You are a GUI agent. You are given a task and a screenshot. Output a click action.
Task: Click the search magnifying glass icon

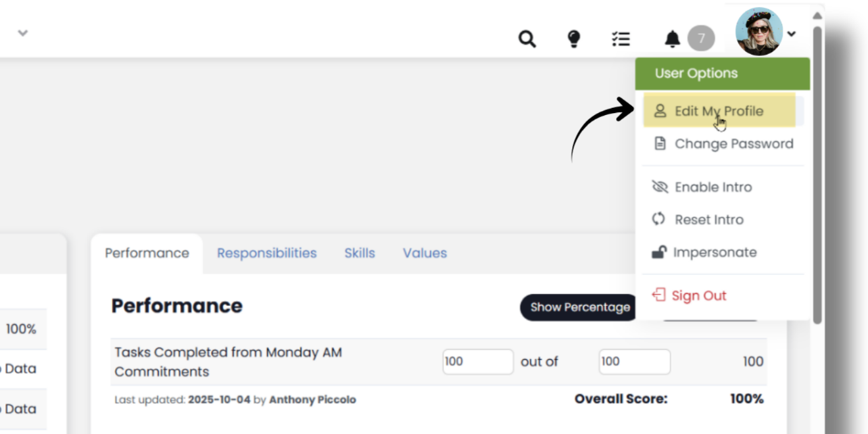(527, 39)
